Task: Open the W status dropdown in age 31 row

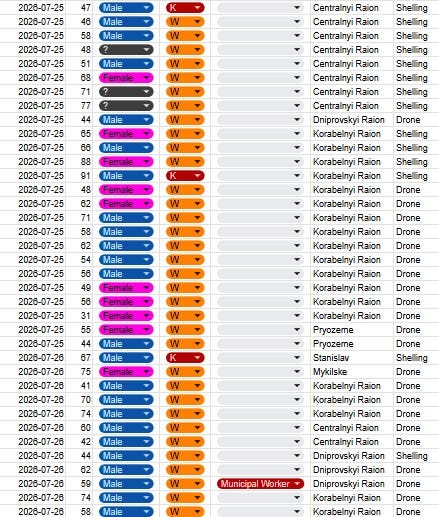Action: [x=185, y=316]
